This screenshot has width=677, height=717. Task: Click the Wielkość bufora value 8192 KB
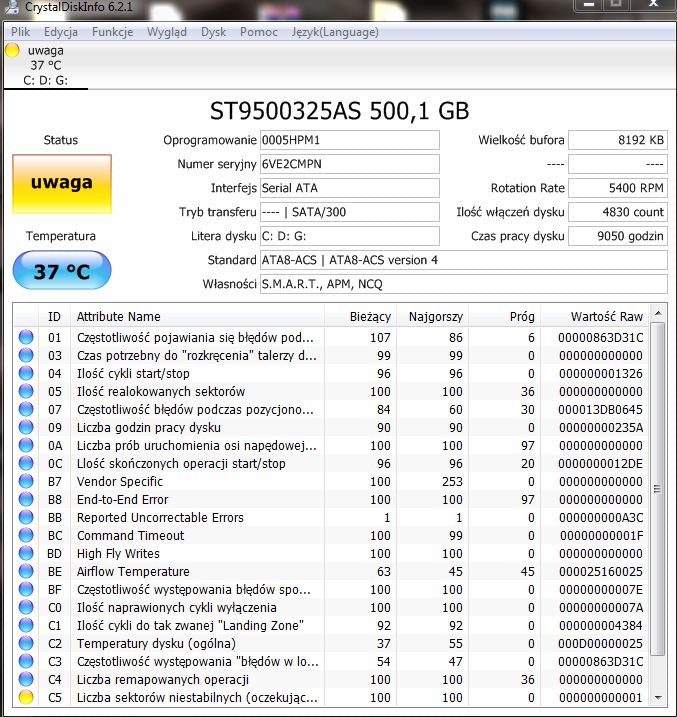618,140
